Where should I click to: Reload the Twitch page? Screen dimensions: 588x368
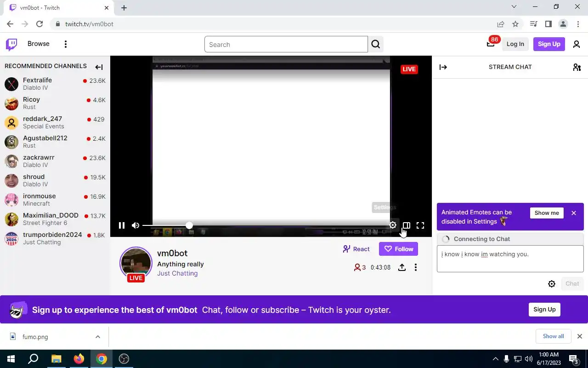point(40,24)
